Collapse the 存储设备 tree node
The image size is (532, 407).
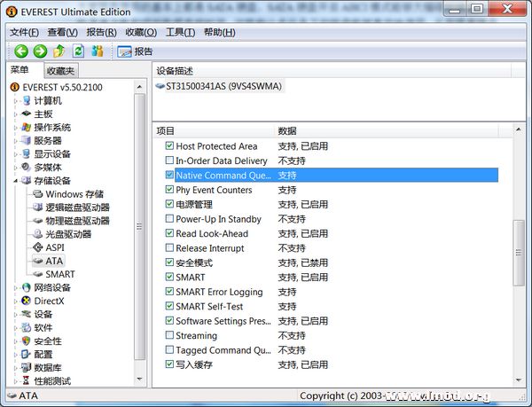15,181
